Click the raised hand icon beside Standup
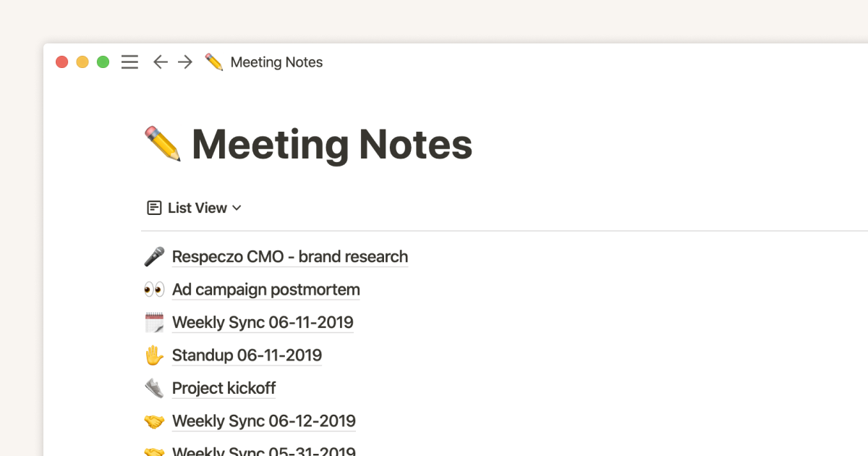Image resolution: width=868 pixels, height=456 pixels. point(154,355)
